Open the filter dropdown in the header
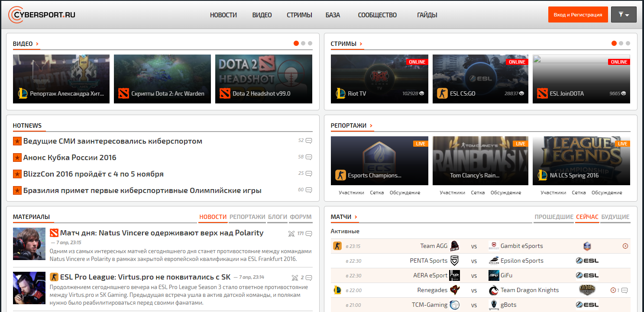 (624, 15)
